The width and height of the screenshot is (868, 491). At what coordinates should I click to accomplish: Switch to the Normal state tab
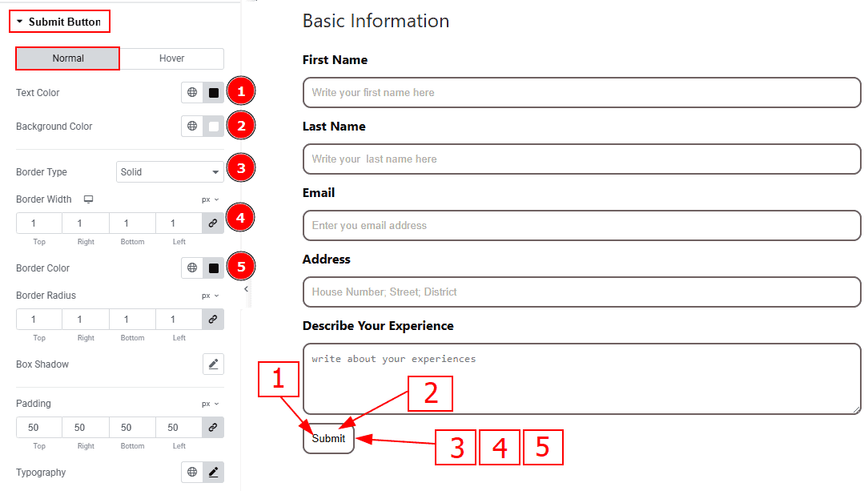(x=67, y=58)
